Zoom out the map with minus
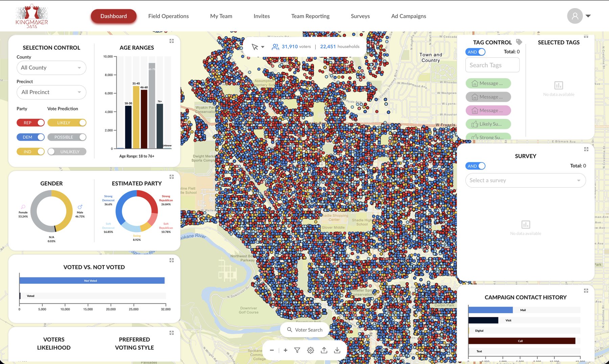The height and width of the screenshot is (364, 609). tap(272, 350)
